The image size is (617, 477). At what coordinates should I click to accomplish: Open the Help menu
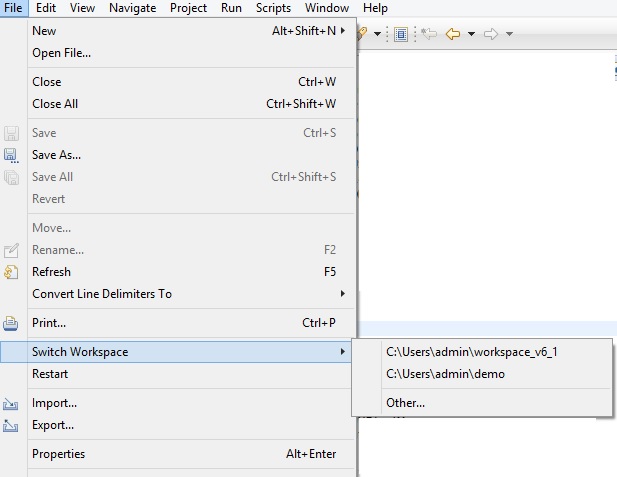(x=375, y=8)
